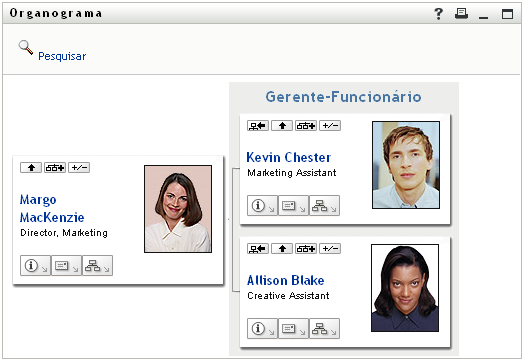Viewport: 524px width, 361px height.
Task: Go up a level from Allison Blake
Action: [x=282, y=249]
